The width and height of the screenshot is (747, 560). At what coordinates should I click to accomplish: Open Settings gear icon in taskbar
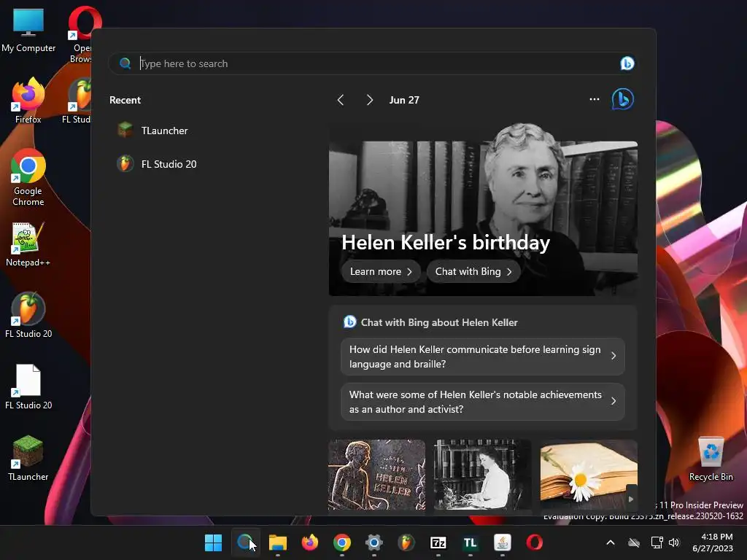[x=374, y=542]
